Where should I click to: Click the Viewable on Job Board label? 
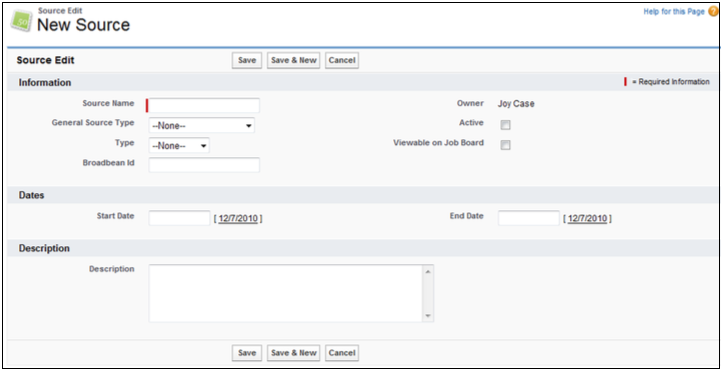tap(438, 143)
